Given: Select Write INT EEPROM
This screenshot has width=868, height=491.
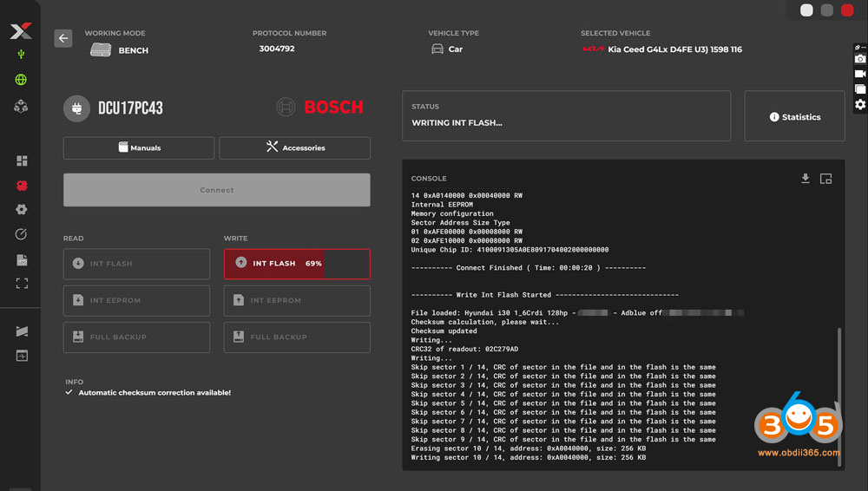Looking at the screenshot, I should pos(297,300).
